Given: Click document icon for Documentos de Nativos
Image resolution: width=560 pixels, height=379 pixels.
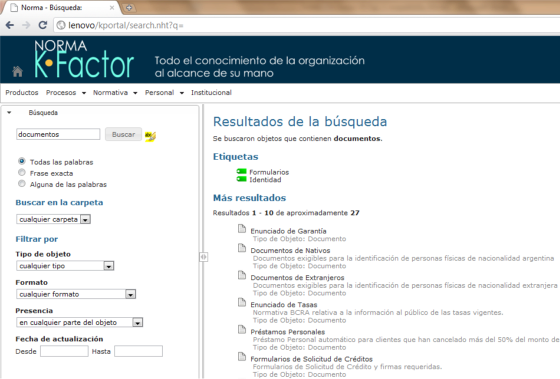Looking at the screenshot, I should point(242,248).
